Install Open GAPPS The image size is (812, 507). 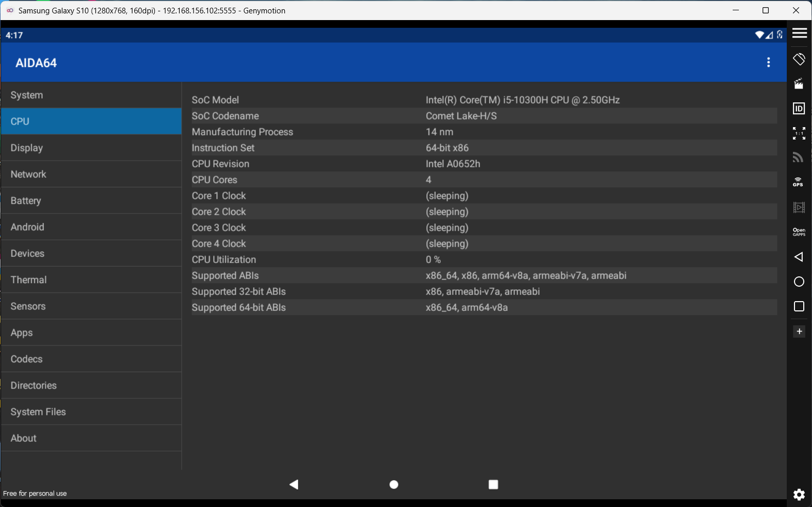(x=799, y=232)
